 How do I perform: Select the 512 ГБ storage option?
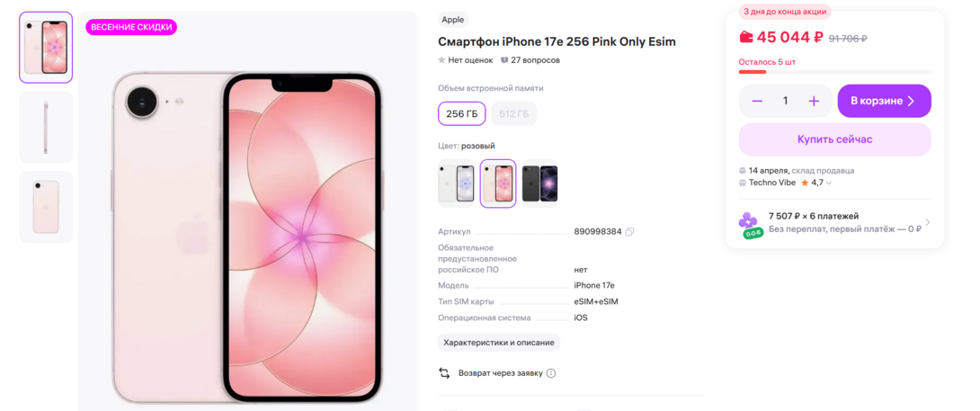(514, 113)
